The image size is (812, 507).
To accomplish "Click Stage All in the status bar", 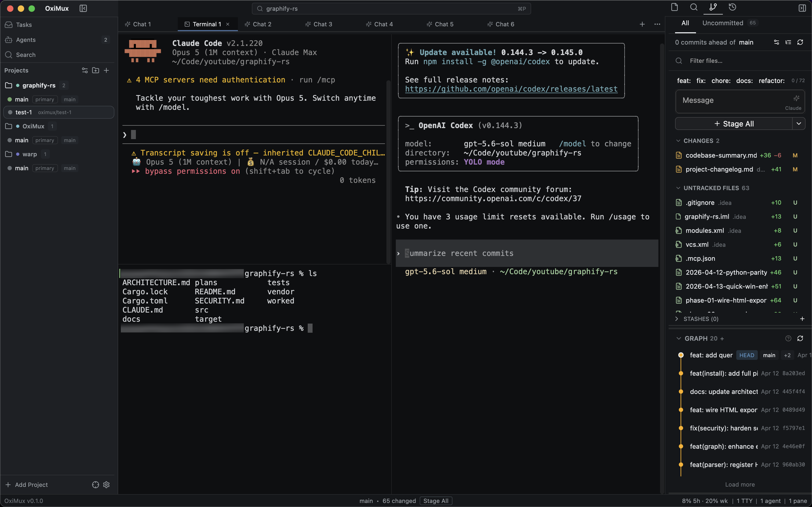I will point(436,501).
